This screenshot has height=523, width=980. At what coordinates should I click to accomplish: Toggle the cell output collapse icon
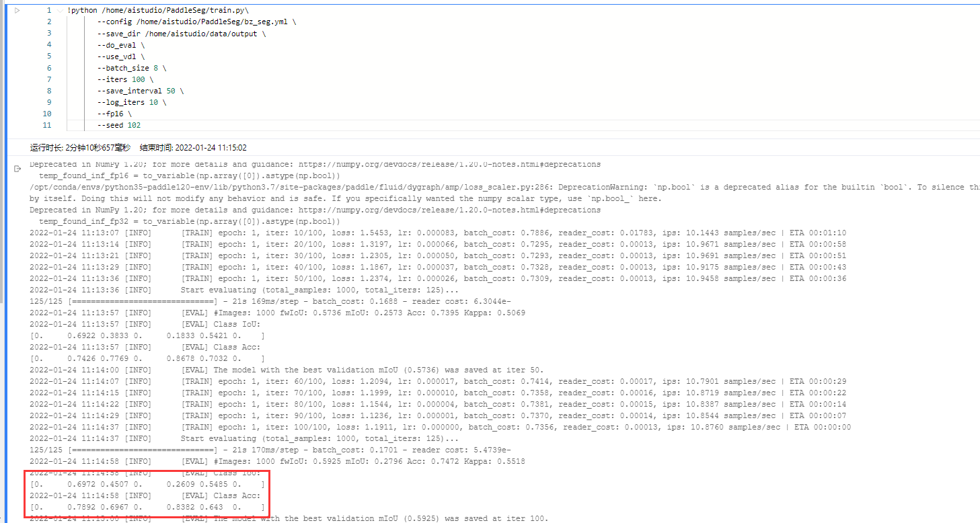click(x=18, y=169)
